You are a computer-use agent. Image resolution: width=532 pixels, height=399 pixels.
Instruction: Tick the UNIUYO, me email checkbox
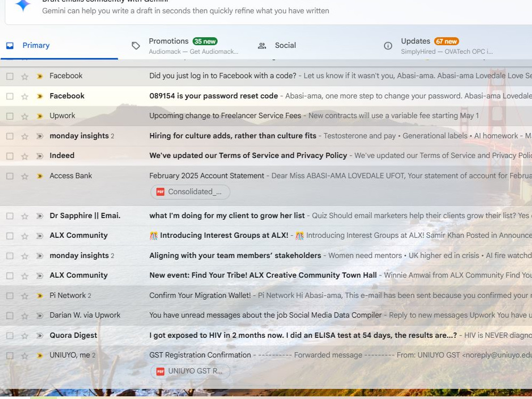pyautogui.click(x=10, y=355)
